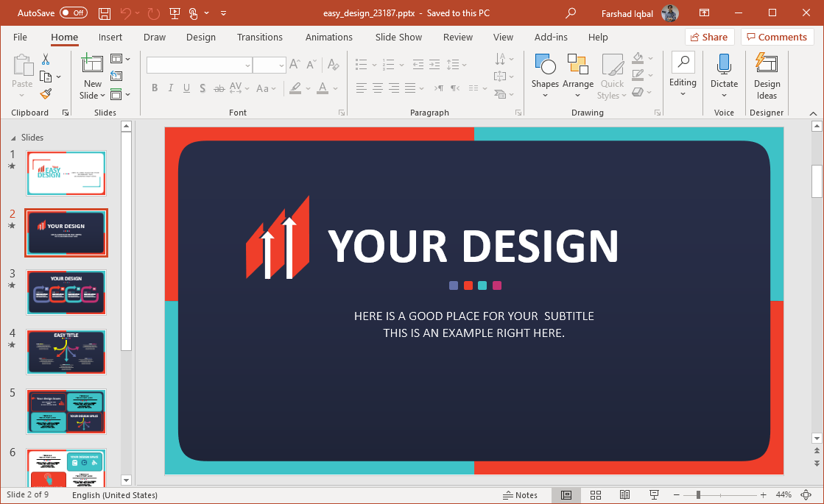Open the Comments pane

point(777,36)
